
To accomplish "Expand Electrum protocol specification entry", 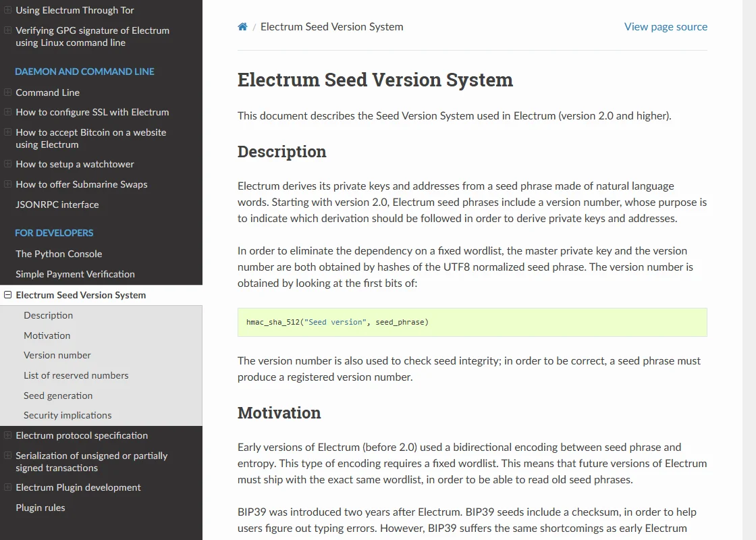I will (x=7, y=435).
